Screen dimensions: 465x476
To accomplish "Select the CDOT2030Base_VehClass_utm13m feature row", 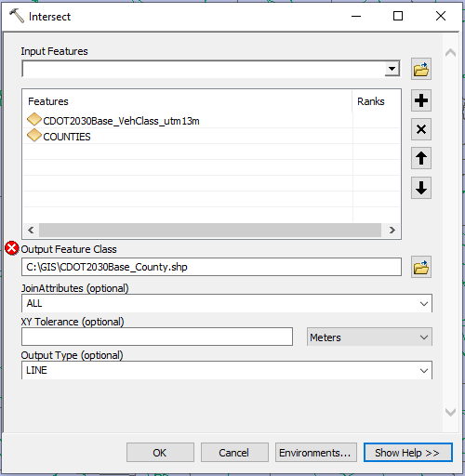I will (211, 121).
